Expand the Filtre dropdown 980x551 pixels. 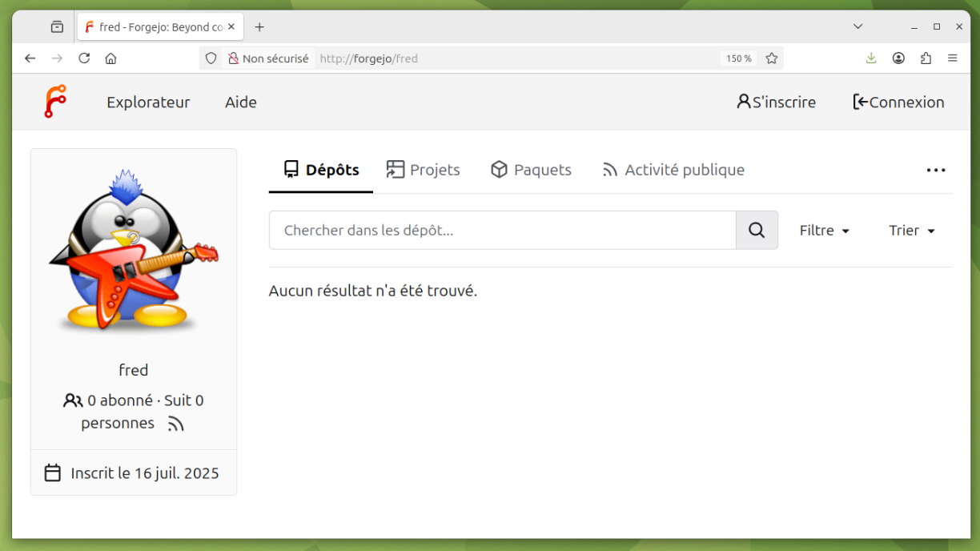tap(825, 231)
